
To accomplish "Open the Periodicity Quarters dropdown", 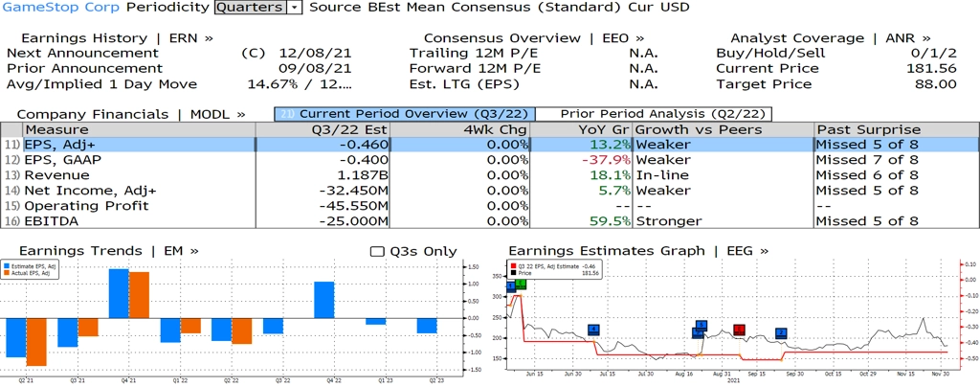I will point(258,8).
